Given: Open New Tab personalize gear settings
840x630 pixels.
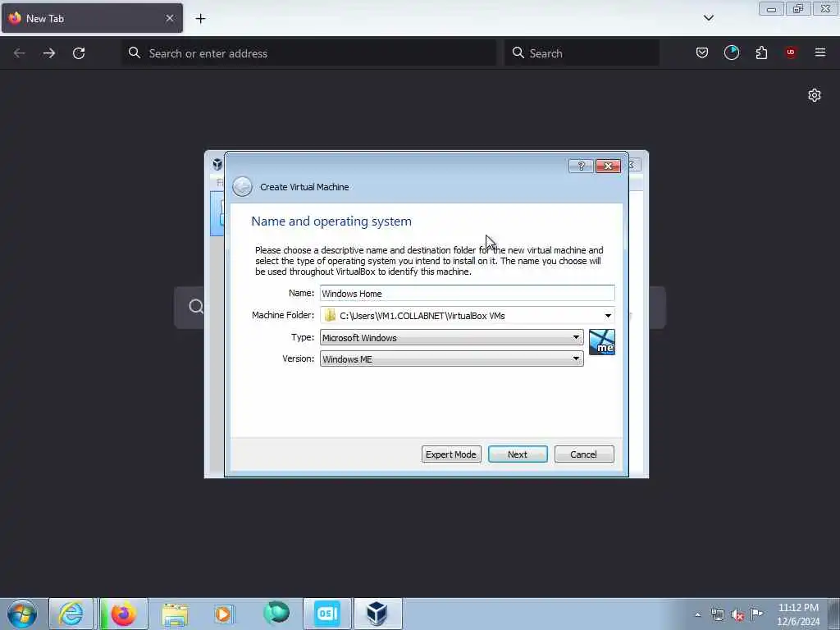Looking at the screenshot, I should point(815,95).
